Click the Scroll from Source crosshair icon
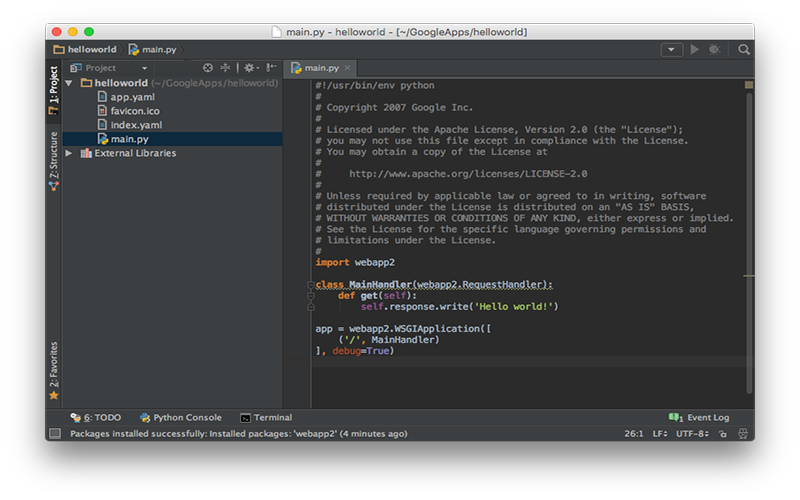The width and height of the screenshot is (800, 500). [208, 68]
